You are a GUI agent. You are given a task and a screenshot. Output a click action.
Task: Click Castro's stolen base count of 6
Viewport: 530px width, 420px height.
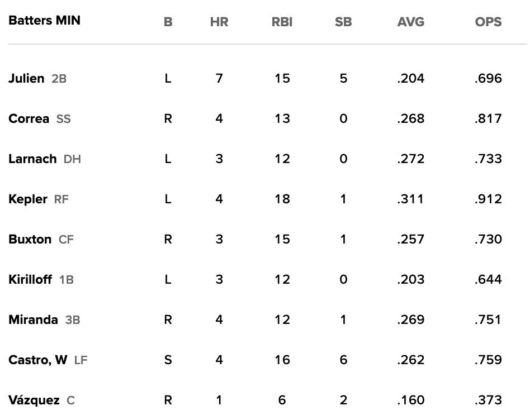click(x=343, y=360)
